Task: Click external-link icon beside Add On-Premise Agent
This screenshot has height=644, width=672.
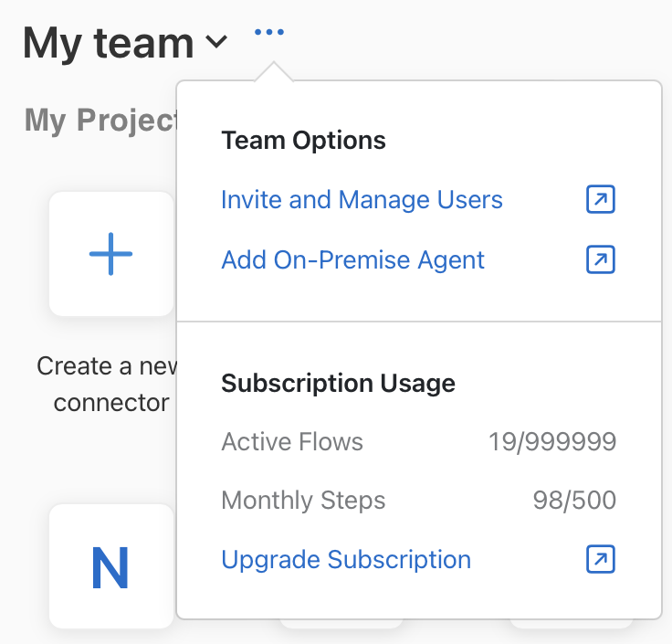Action: click(601, 260)
